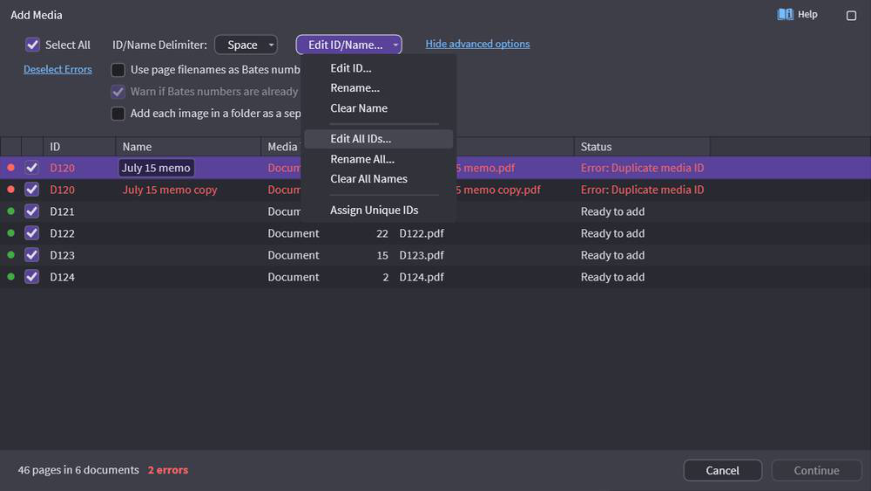The height and width of the screenshot is (491, 871).
Task: Select the D124 ID cell
Action: [x=62, y=277]
